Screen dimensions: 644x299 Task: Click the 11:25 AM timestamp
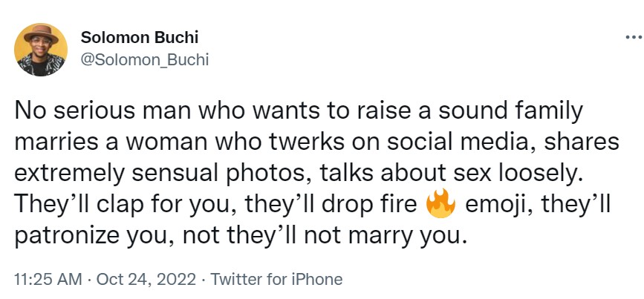[x=51, y=279]
